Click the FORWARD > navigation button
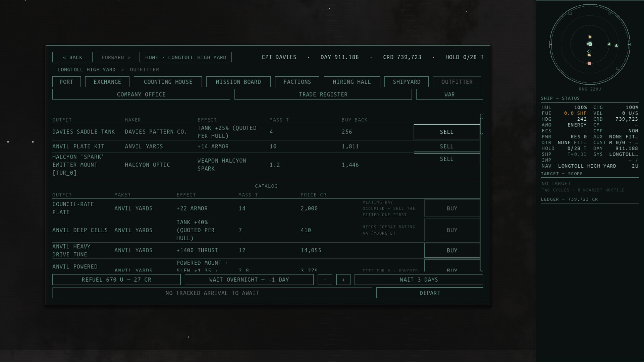 point(116,57)
